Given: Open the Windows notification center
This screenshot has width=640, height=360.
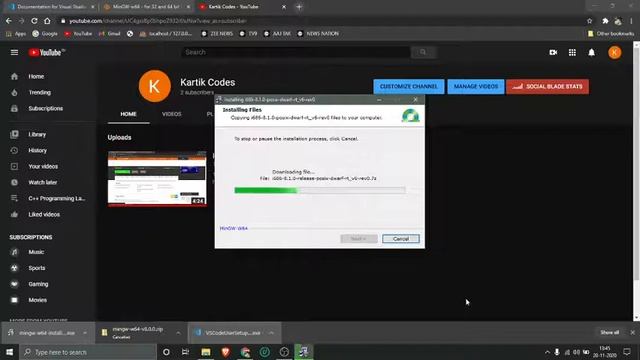Looking at the screenshot, I should coord(627,352).
